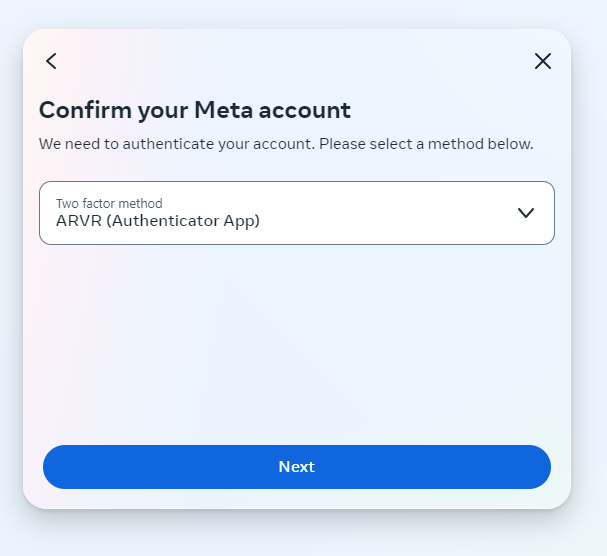This screenshot has height=556, width=607.
Task: Click the X at the dialog's top right
Action: point(543,61)
